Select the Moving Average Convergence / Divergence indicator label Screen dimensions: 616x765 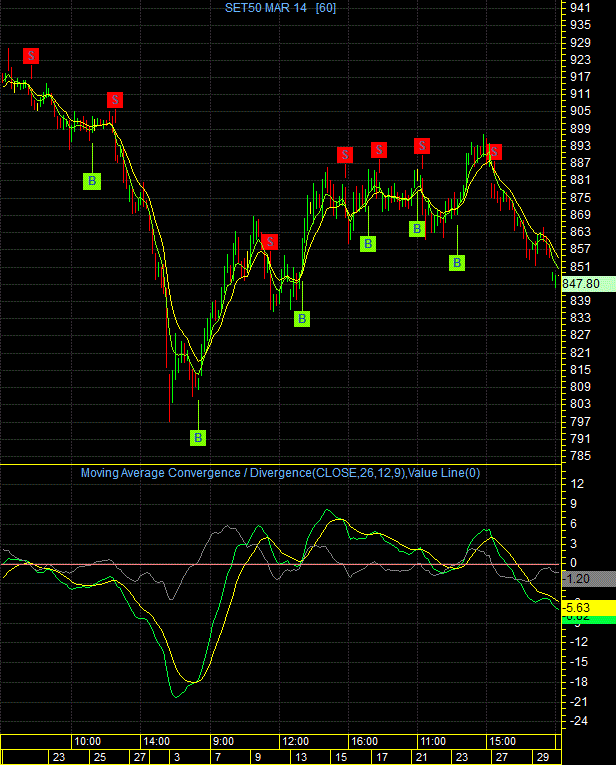[x=280, y=473]
